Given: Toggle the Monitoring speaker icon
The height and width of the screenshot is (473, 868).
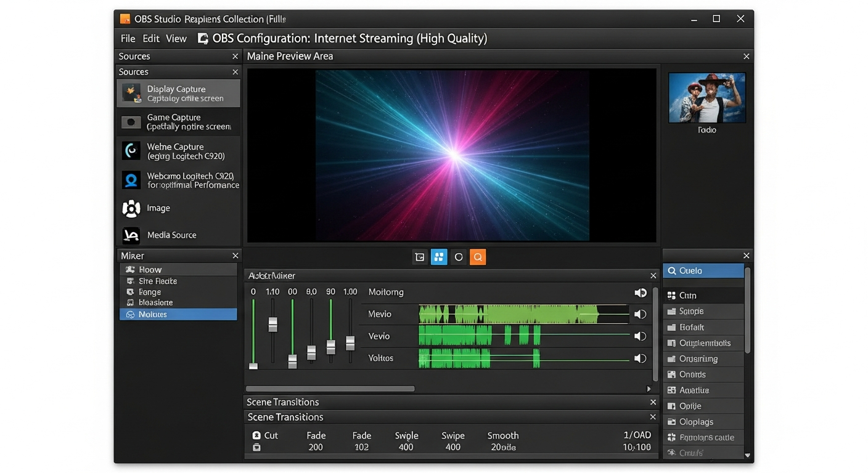Looking at the screenshot, I should tap(640, 293).
